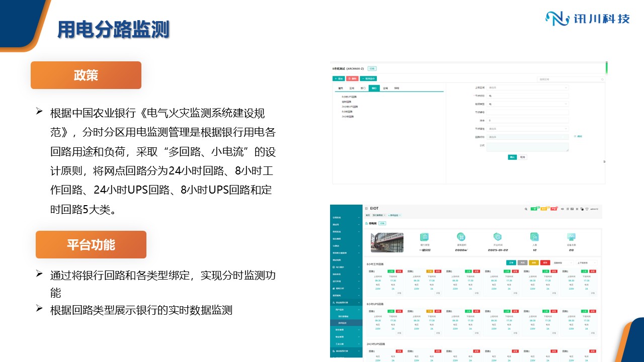Click the EIOT sidebar collapse hamburger icon
644x362 pixels.
[x=366, y=208]
